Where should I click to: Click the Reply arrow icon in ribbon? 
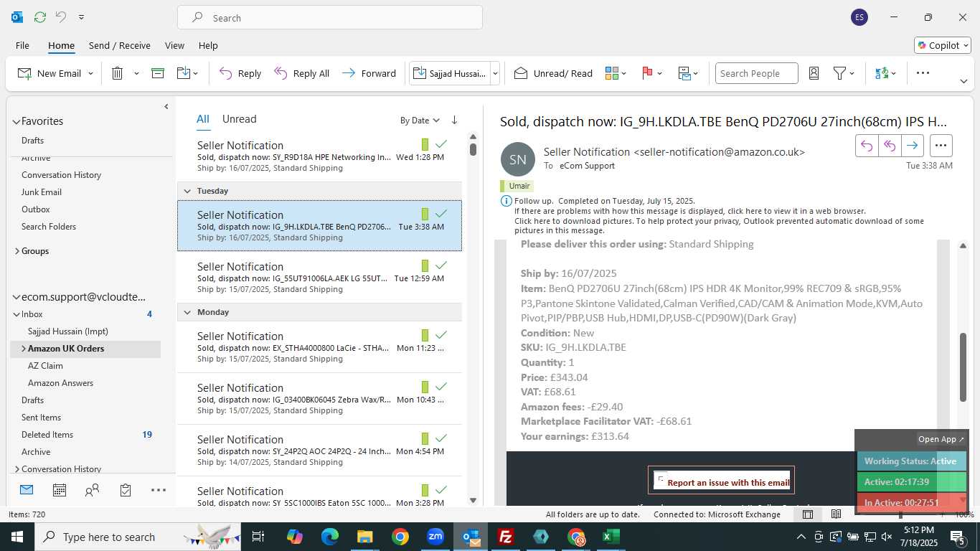(x=226, y=73)
